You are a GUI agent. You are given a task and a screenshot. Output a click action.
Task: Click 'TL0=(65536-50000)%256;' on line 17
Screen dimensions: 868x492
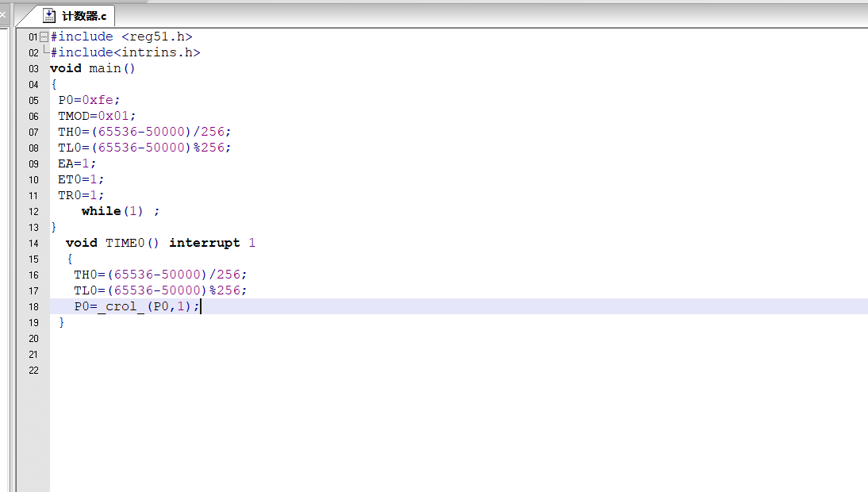point(160,290)
